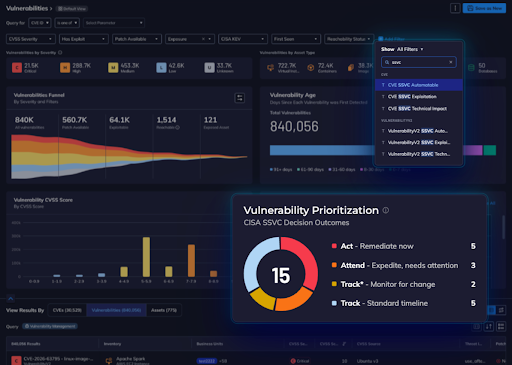Open the 'is one of' operator dropdown
The image size is (512, 365).
click(x=67, y=23)
